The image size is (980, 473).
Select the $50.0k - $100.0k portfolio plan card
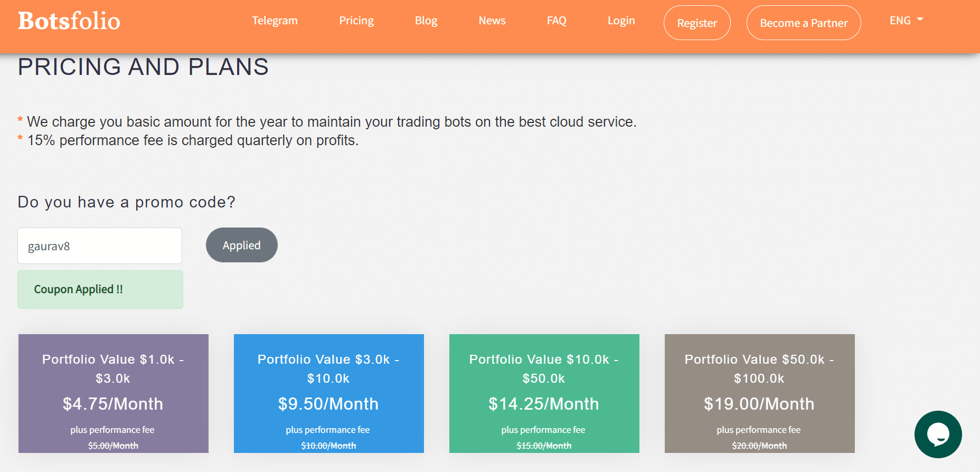coord(760,393)
